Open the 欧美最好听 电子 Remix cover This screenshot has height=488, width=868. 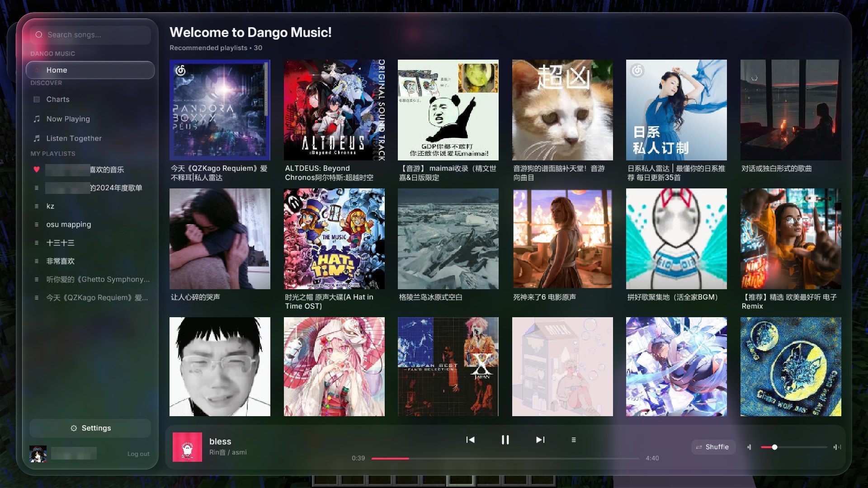pos(791,239)
